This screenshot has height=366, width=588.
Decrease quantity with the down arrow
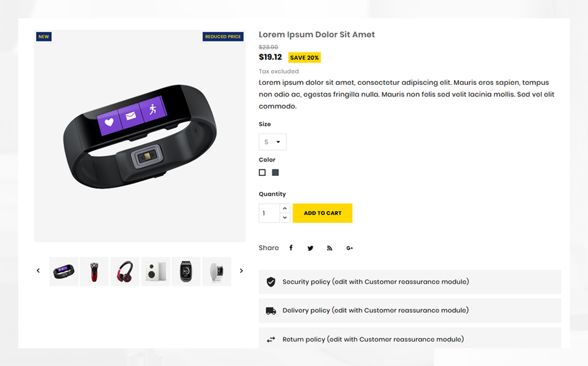[285, 218]
